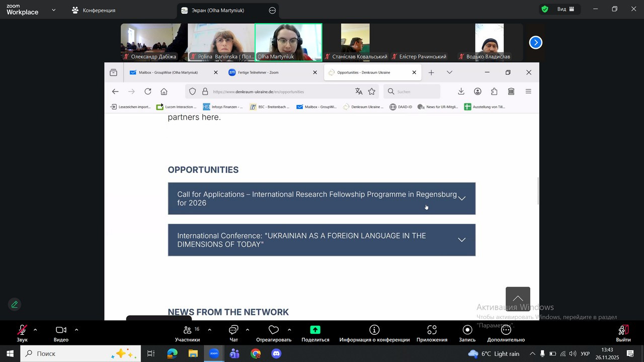
Task: Expand the arrow next to Чат
Action: pyautogui.click(x=248, y=330)
